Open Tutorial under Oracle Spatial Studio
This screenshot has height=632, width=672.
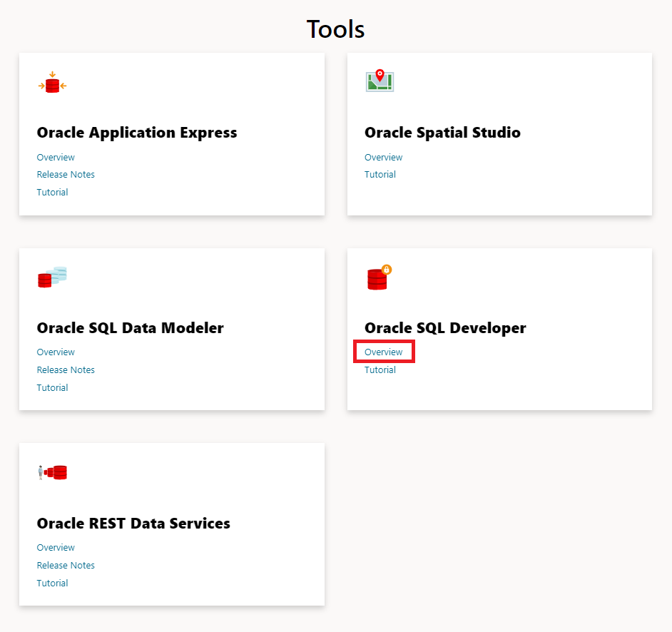(x=380, y=174)
